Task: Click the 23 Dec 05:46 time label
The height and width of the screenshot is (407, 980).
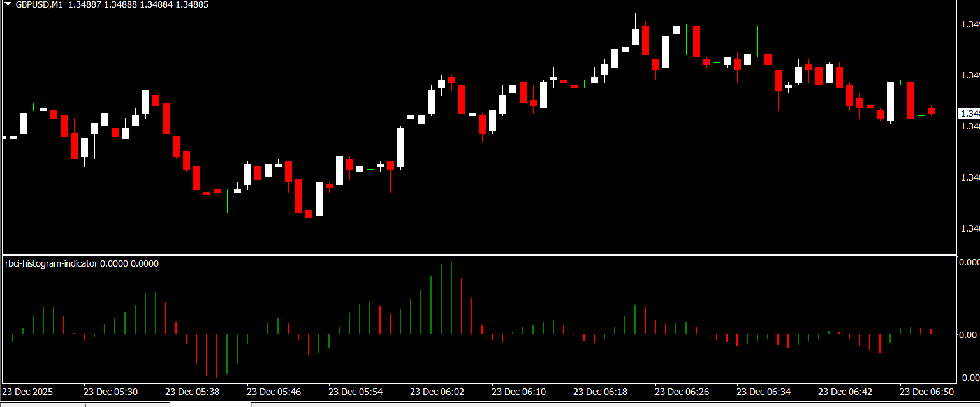Action: [x=275, y=391]
